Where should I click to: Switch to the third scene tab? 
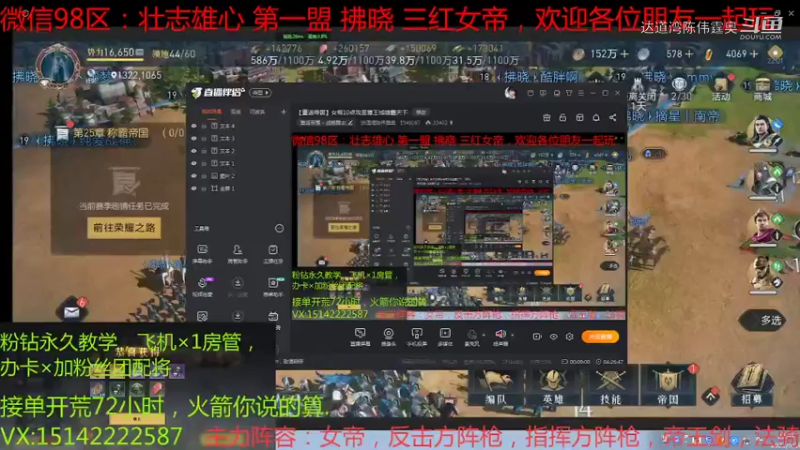(257, 112)
